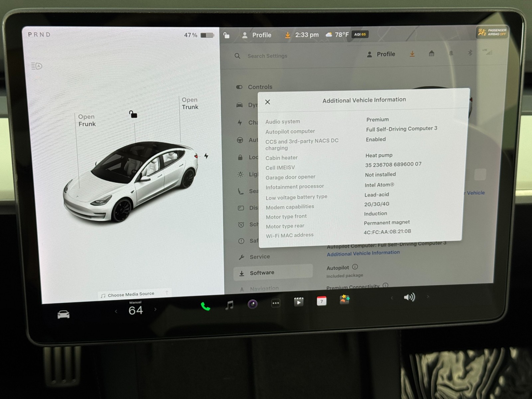Open the Calendar app icon
Image resolution: width=532 pixels, height=399 pixels.
click(x=322, y=301)
